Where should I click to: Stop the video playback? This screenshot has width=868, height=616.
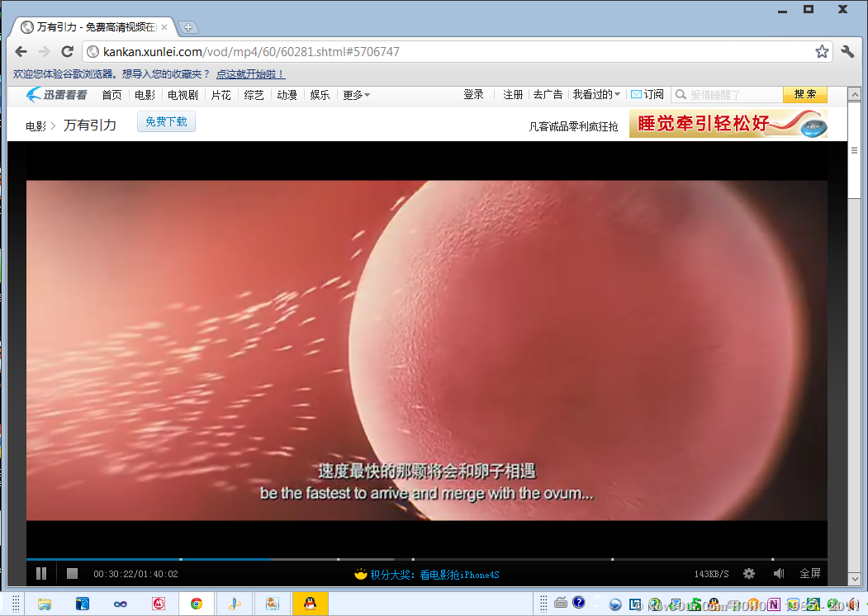[x=72, y=573]
